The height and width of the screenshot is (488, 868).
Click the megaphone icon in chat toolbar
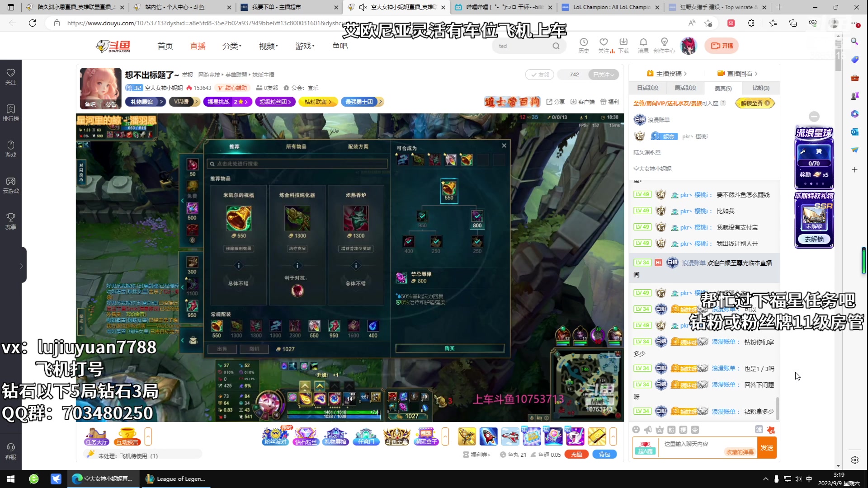[x=648, y=430]
